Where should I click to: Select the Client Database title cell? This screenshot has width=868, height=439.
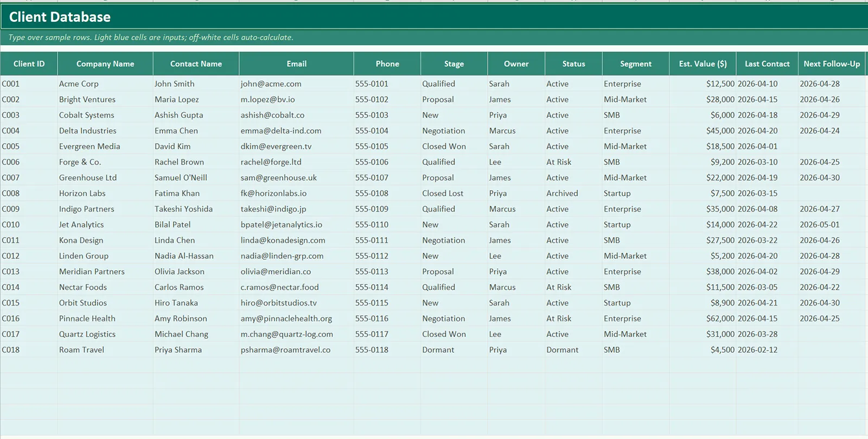coord(434,17)
